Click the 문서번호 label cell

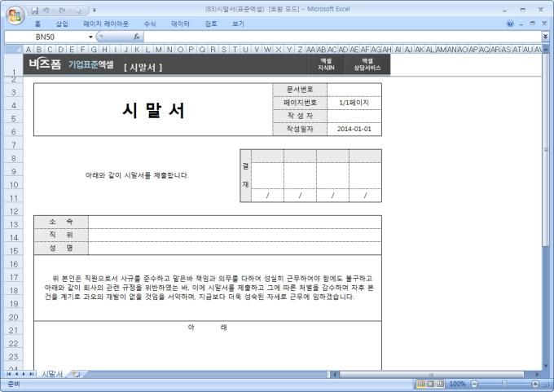pos(300,90)
